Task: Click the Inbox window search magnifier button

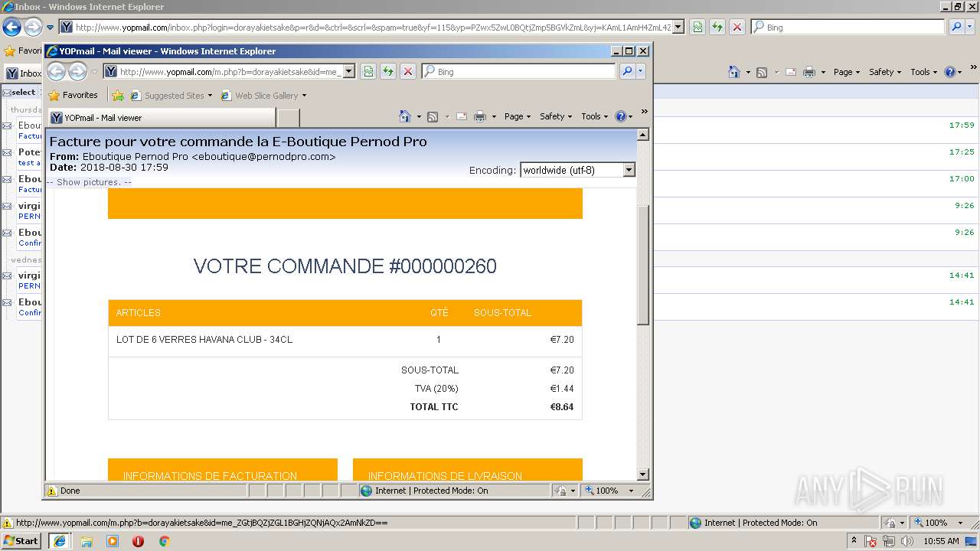Action: 956,27
